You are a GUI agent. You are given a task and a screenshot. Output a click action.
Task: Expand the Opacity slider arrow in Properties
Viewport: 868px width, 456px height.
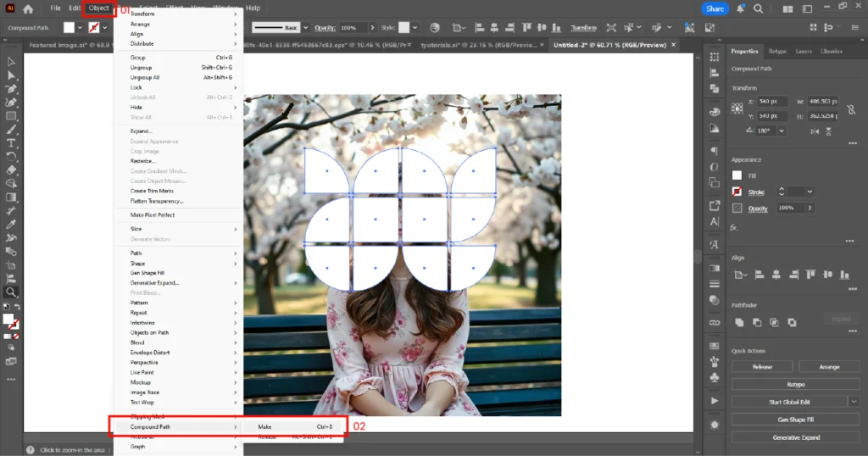point(810,208)
